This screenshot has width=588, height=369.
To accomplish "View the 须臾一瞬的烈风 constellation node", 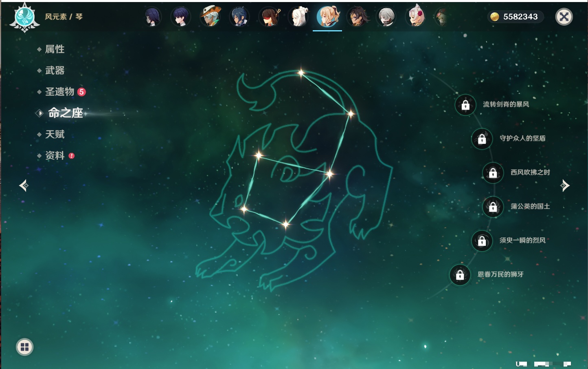I will (482, 241).
